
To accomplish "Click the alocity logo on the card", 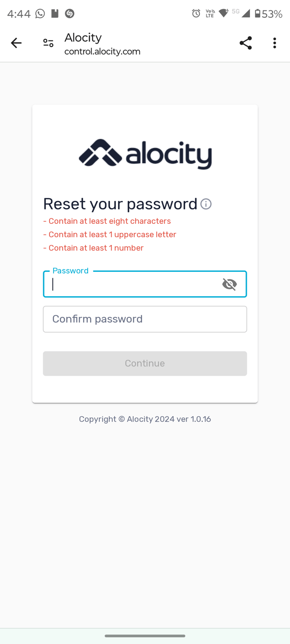I will (x=145, y=153).
